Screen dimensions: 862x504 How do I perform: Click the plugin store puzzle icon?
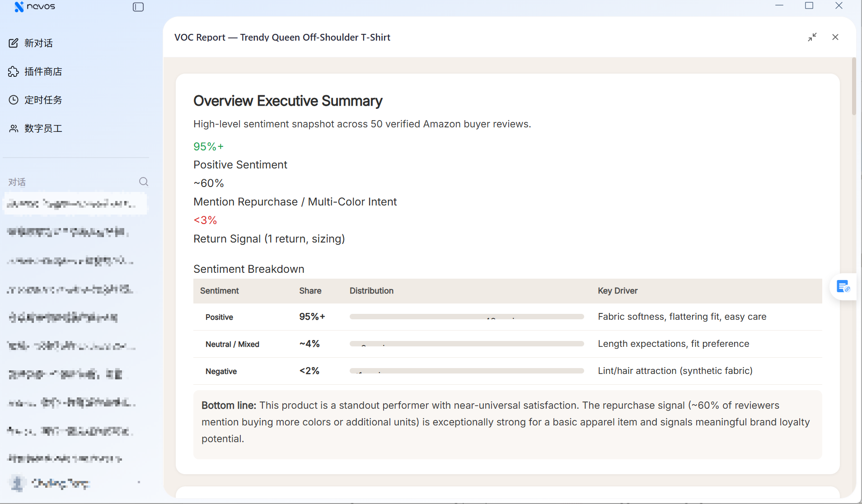coord(14,71)
